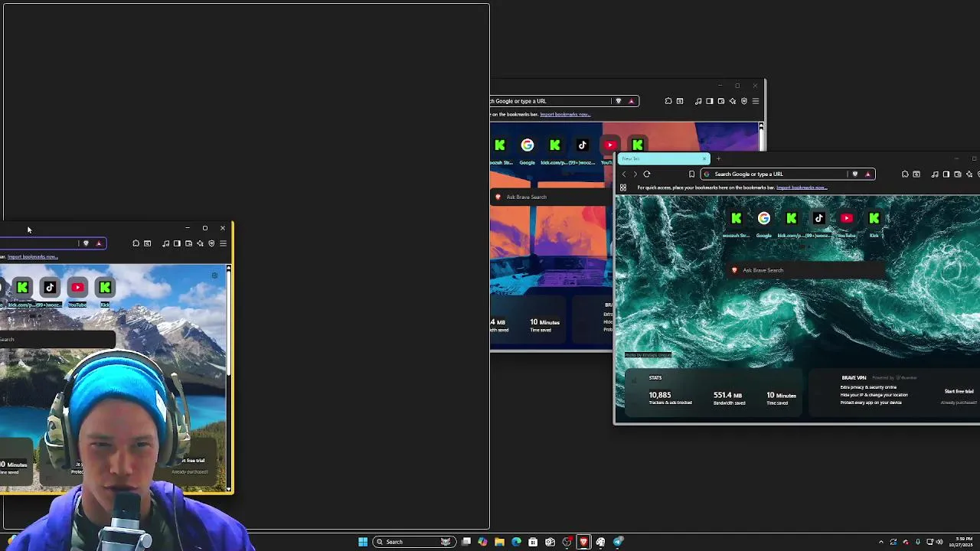
Task: Click scrollbar up arrow in mountain-background window
Action: 228,268
